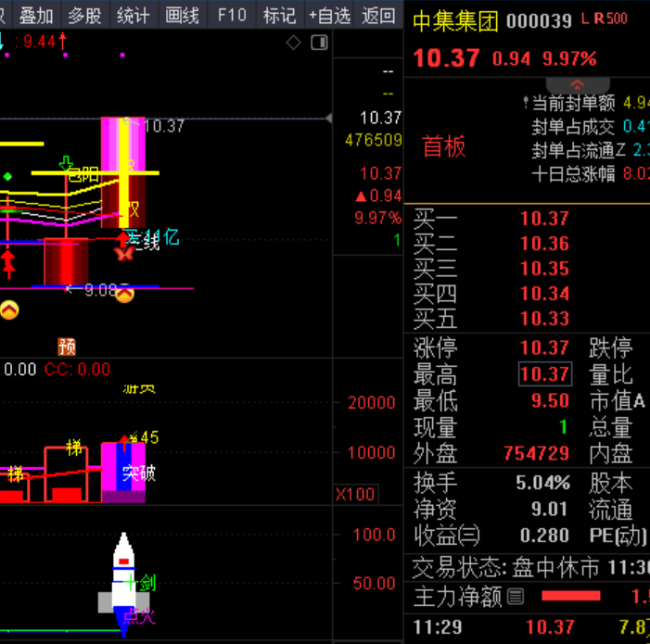Click the green 剑 sword label
The height and width of the screenshot is (644, 650).
147,582
